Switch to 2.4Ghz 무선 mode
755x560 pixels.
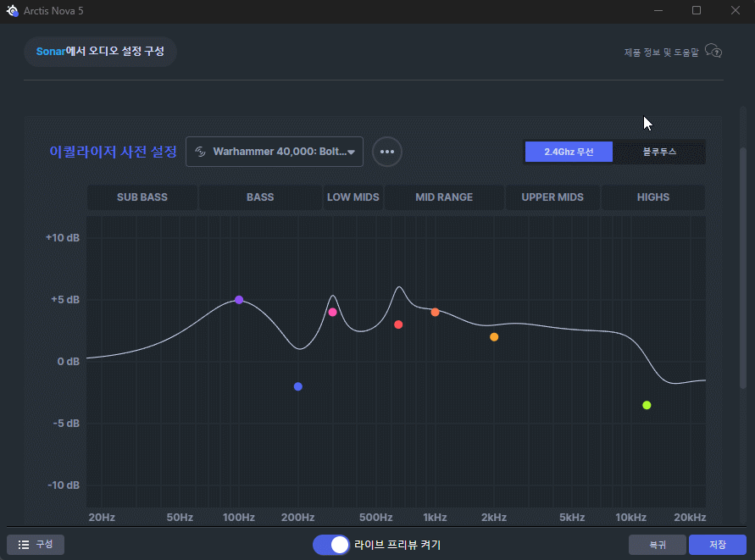coord(568,152)
